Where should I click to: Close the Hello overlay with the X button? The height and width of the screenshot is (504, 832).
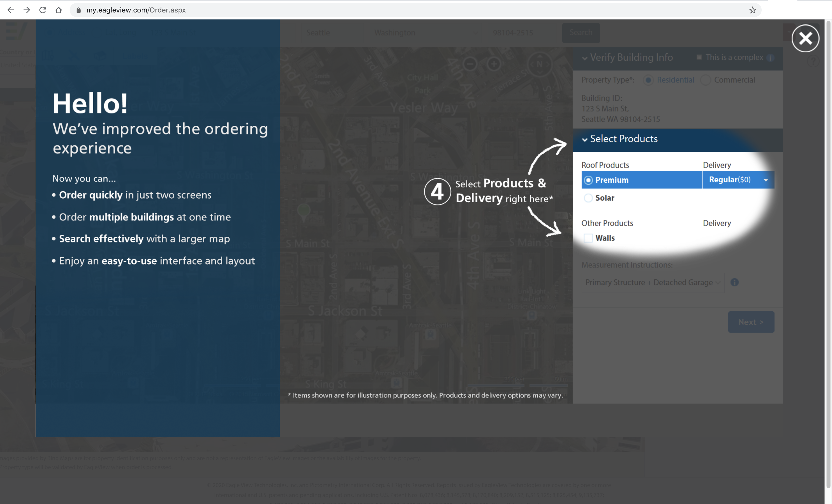coord(805,38)
